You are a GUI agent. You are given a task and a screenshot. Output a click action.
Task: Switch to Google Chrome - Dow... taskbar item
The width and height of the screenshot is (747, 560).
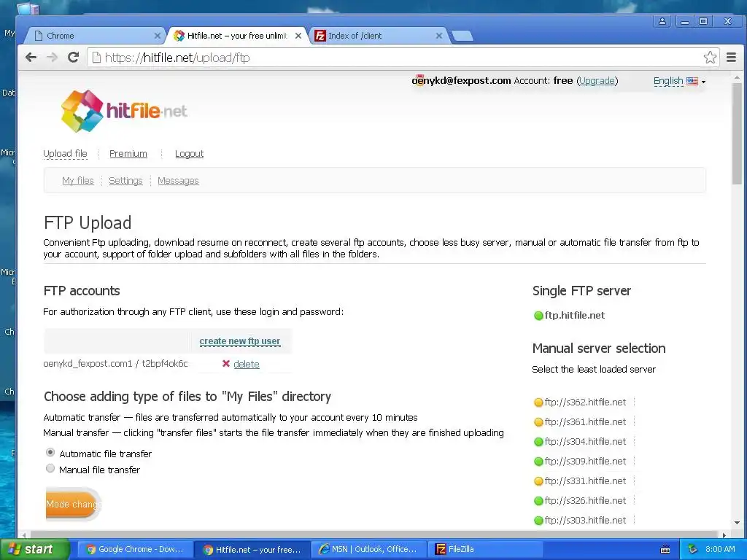(135, 550)
